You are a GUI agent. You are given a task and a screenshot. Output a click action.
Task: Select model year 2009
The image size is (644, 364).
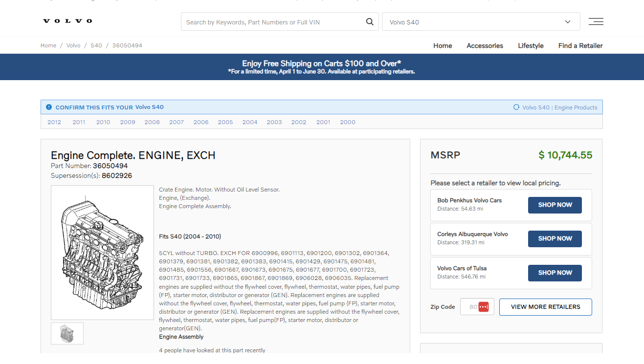pyautogui.click(x=128, y=122)
